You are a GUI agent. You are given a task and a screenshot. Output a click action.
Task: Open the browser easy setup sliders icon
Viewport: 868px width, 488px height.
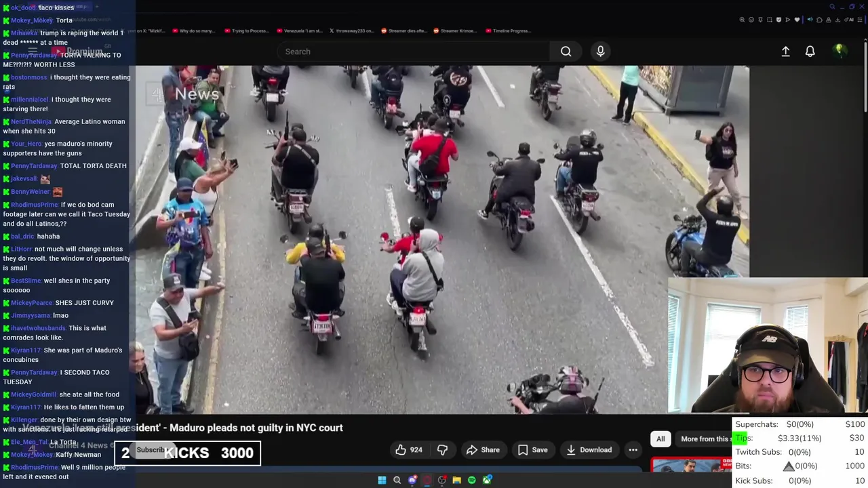(860, 20)
